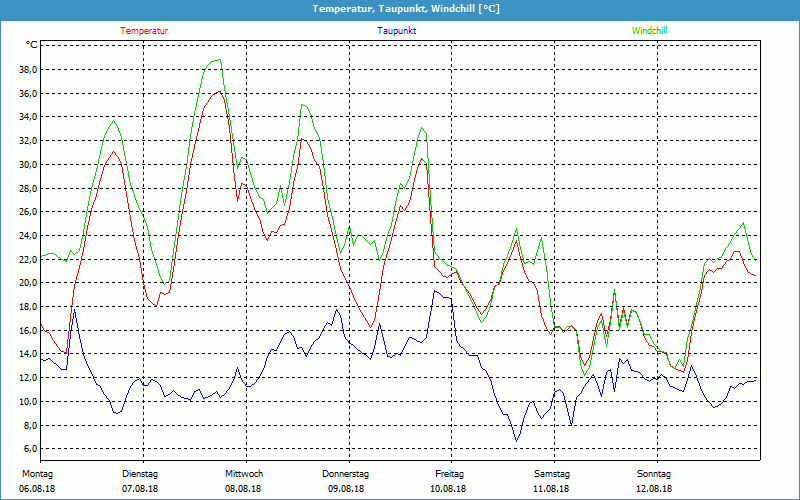Click the date 09.08.18

point(346,489)
